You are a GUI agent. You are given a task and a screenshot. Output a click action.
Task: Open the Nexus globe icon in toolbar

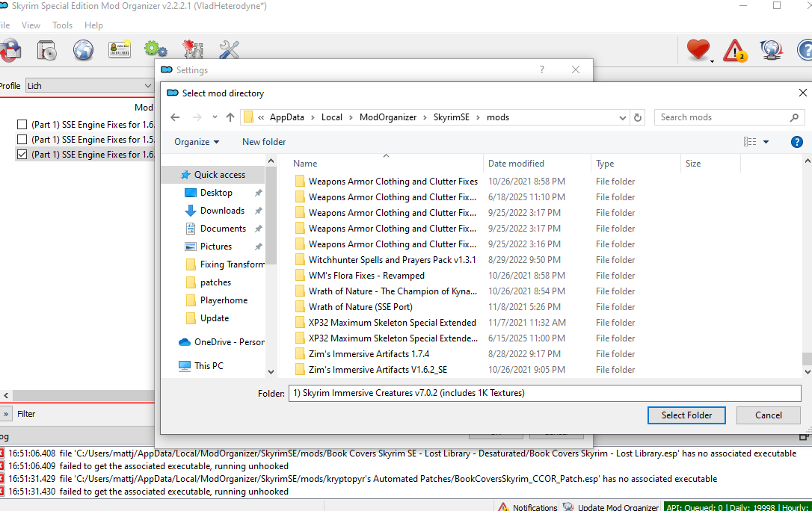tap(83, 50)
